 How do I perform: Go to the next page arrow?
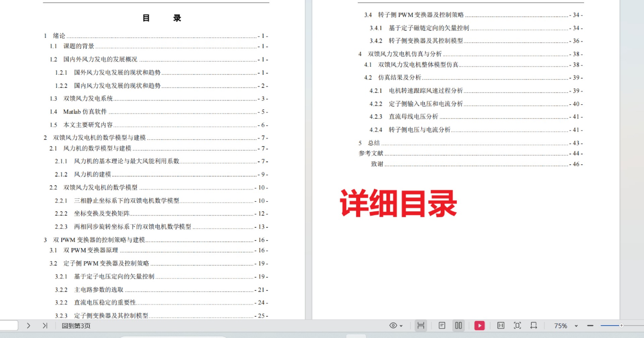pos(29,325)
